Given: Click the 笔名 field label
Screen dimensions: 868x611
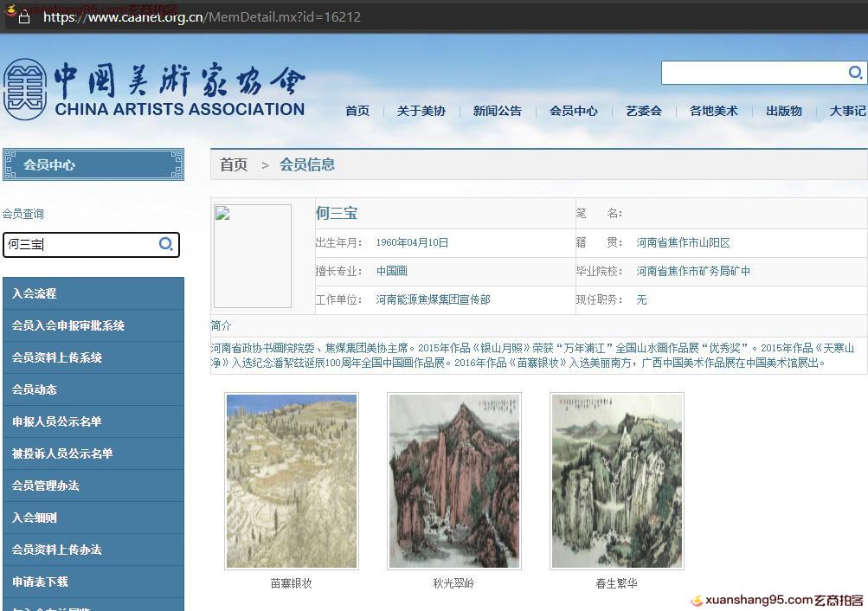Looking at the screenshot, I should [599, 213].
